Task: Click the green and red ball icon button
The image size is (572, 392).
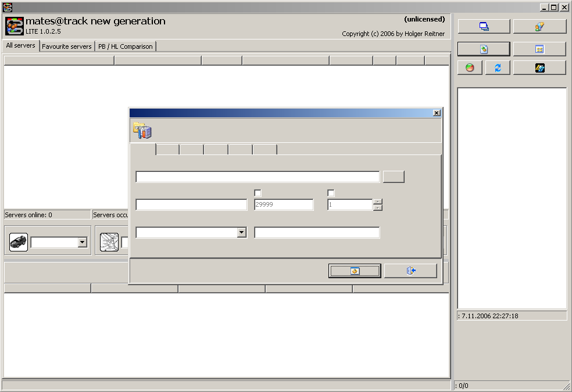Action: [x=470, y=68]
